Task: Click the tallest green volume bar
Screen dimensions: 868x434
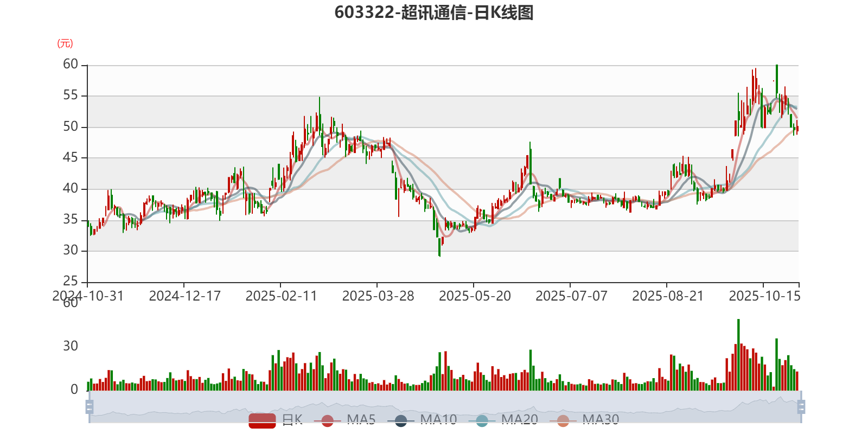Action: pyautogui.click(x=738, y=355)
